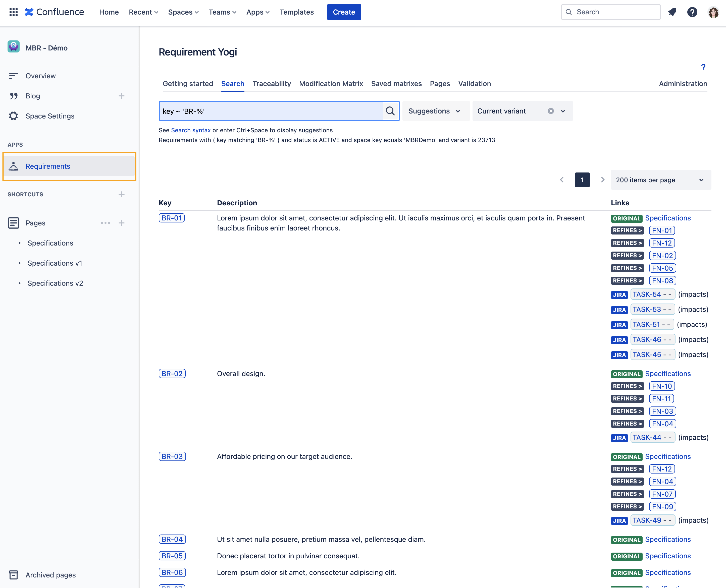Run the query with the magnifier icon
This screenshot has width=726, height=588.
tap(390, 111)
